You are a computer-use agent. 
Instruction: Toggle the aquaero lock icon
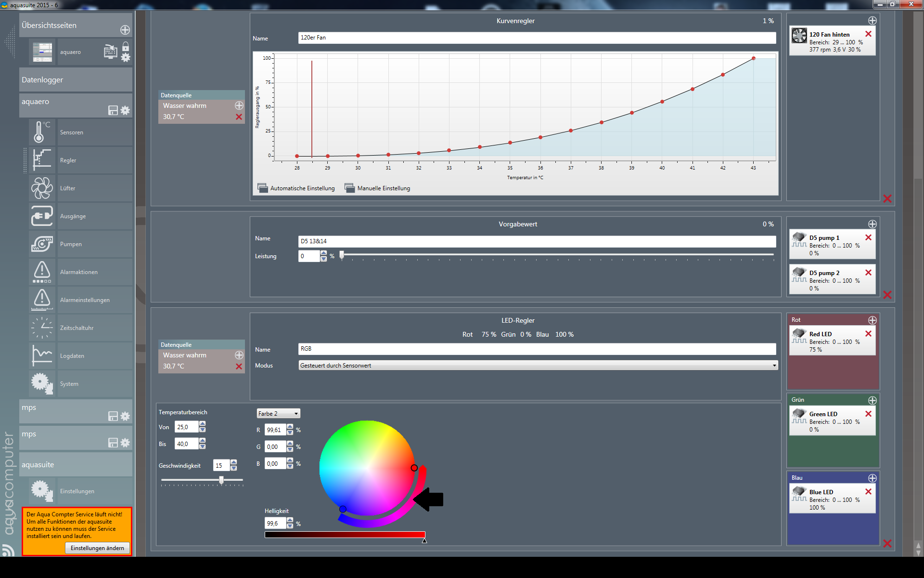pyautogui.click(x=126, y=46)
